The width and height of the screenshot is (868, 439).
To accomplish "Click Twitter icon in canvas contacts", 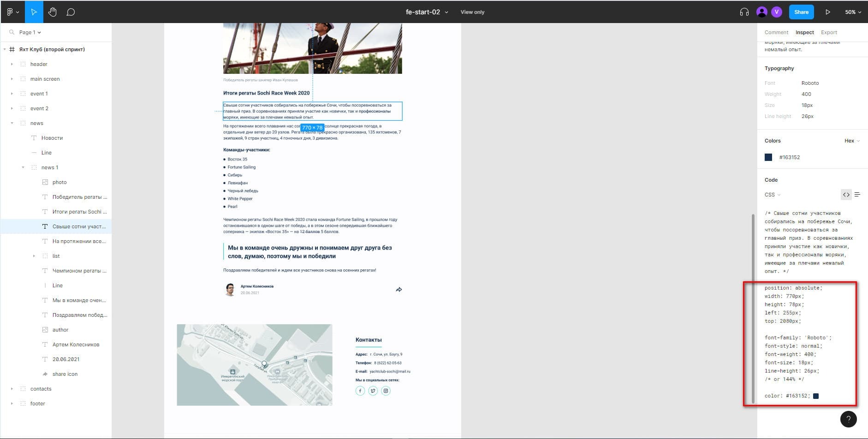I will pyautogui.click(x=373, y=391).
